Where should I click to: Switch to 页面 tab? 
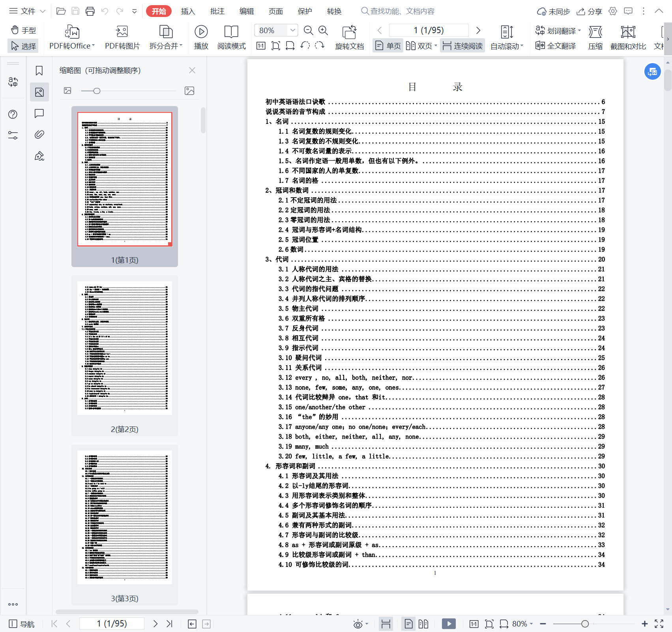click(275, 11)
